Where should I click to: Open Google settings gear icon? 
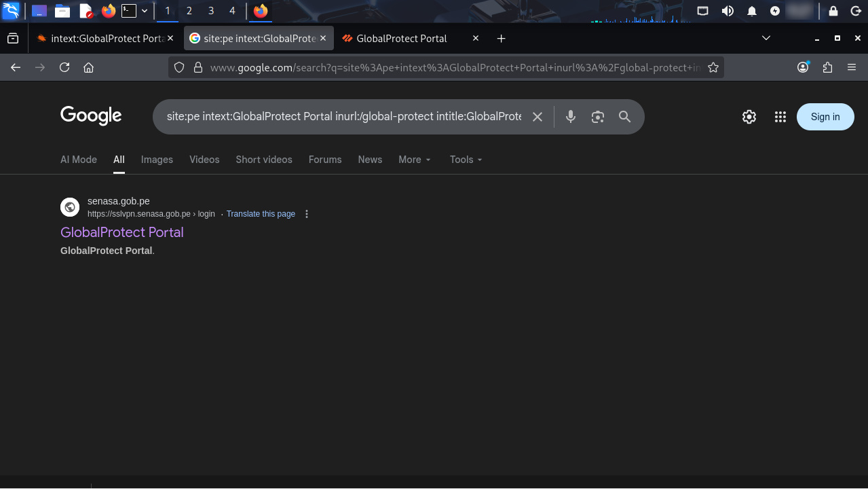(x=749, y=117)
